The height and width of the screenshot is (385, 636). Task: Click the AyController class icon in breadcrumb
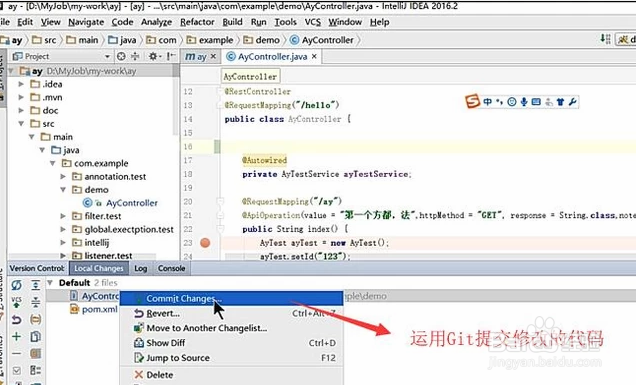coord(294,40)
